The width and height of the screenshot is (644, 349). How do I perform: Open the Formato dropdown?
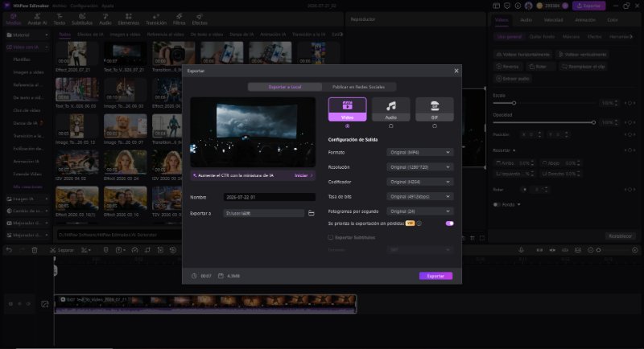(x=419, y=152)
